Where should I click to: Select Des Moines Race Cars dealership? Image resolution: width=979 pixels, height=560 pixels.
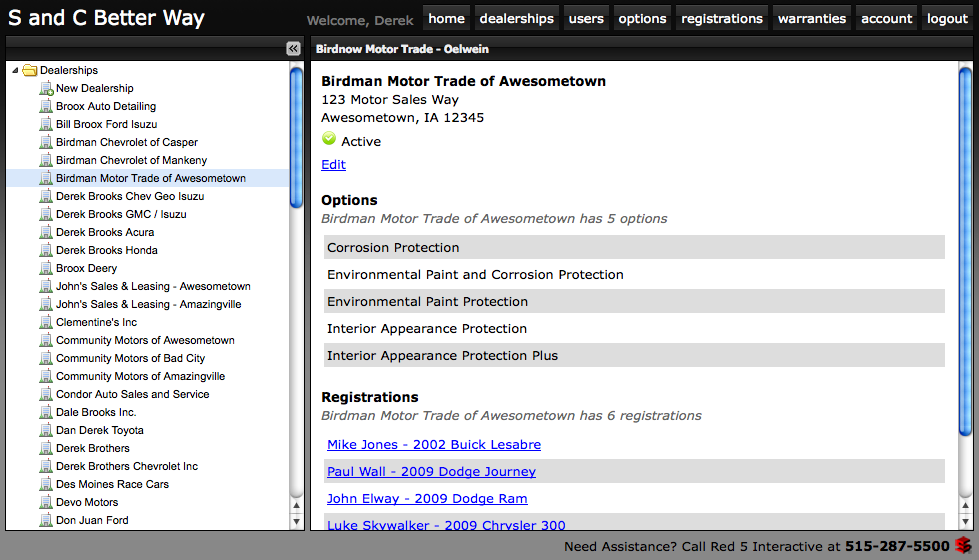[x=112, y=485]
